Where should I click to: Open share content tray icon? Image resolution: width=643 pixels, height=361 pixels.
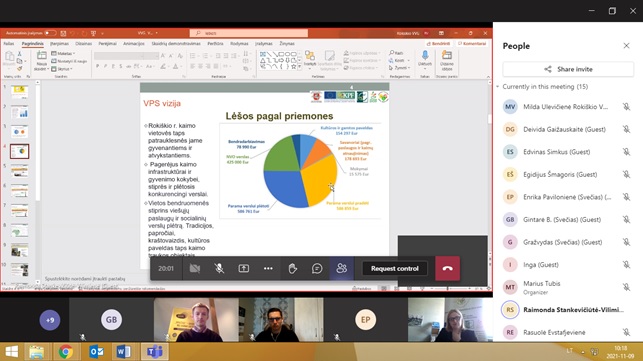point(244,269)
